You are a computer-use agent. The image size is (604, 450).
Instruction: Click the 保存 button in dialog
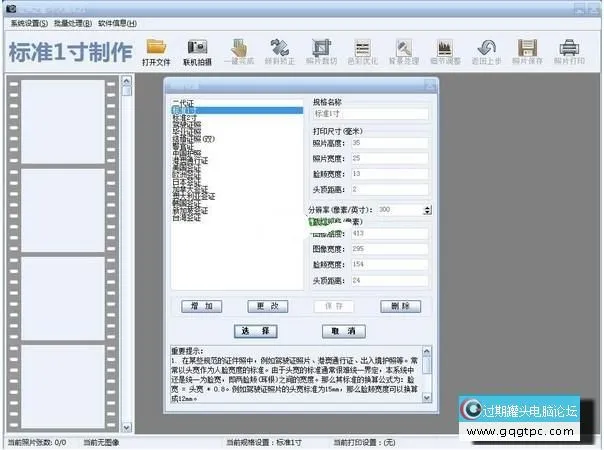[334, 306]
